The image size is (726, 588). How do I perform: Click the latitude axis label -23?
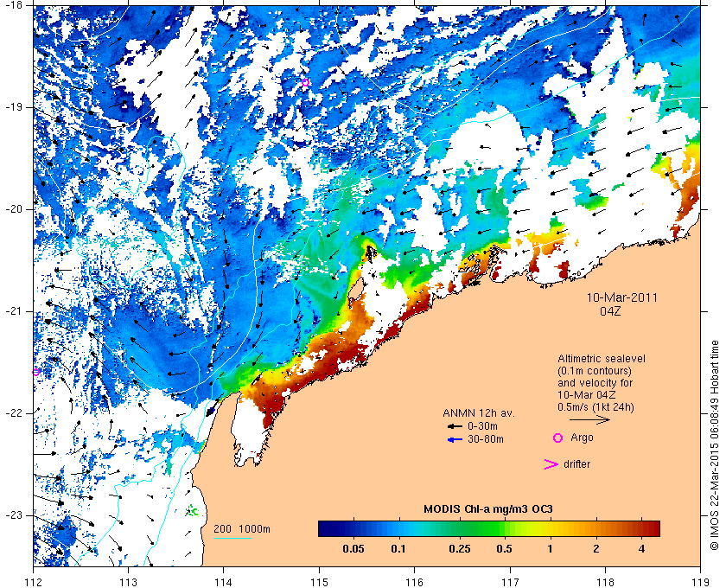pos(13,515)
